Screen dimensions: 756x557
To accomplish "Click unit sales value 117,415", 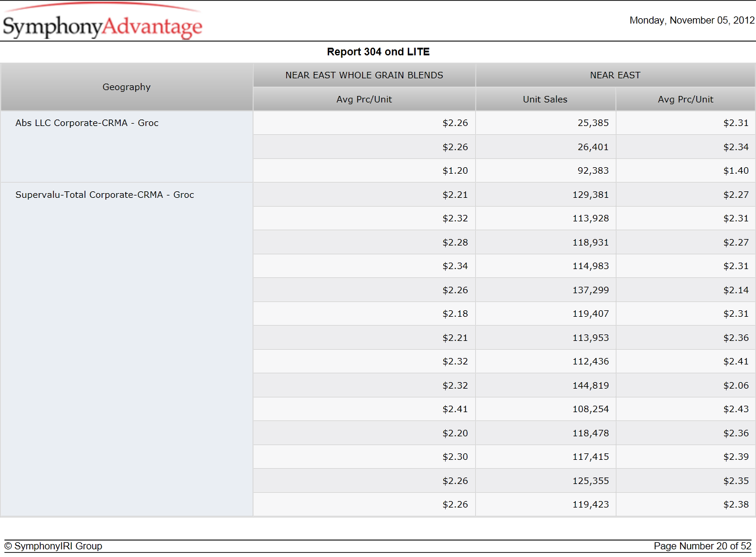I will pos(591,457).
